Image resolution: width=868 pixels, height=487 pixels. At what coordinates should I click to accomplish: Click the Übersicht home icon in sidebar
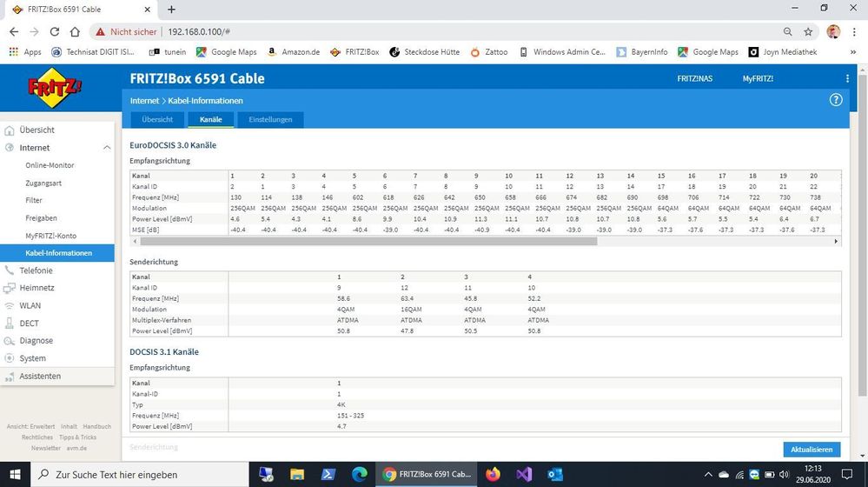pyautogui.click(x=9, y=130)
